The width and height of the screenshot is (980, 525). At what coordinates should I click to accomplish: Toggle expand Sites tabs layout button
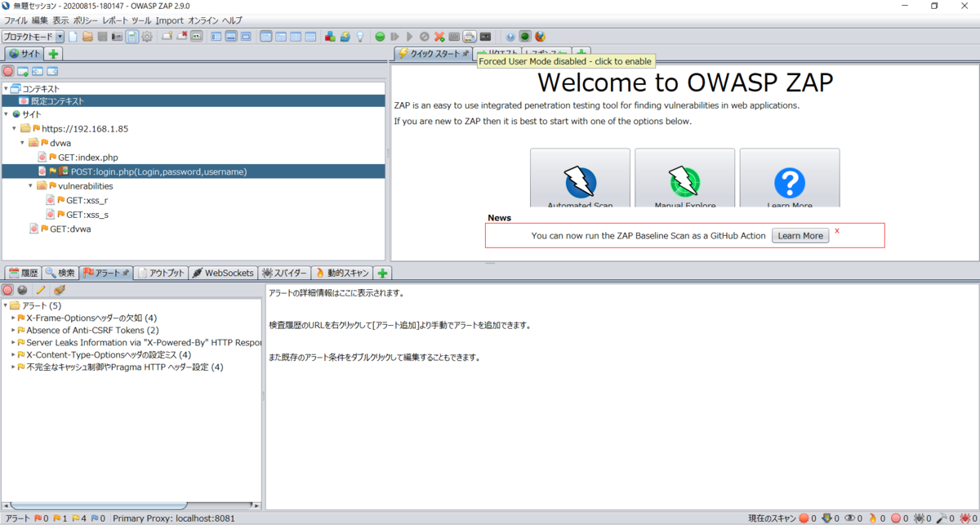[216, 37]
